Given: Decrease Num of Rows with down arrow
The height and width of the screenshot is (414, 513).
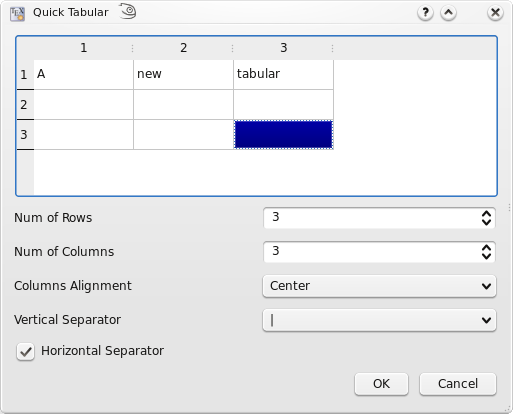Looking at the screenshot, I should (x=486, y=222).
